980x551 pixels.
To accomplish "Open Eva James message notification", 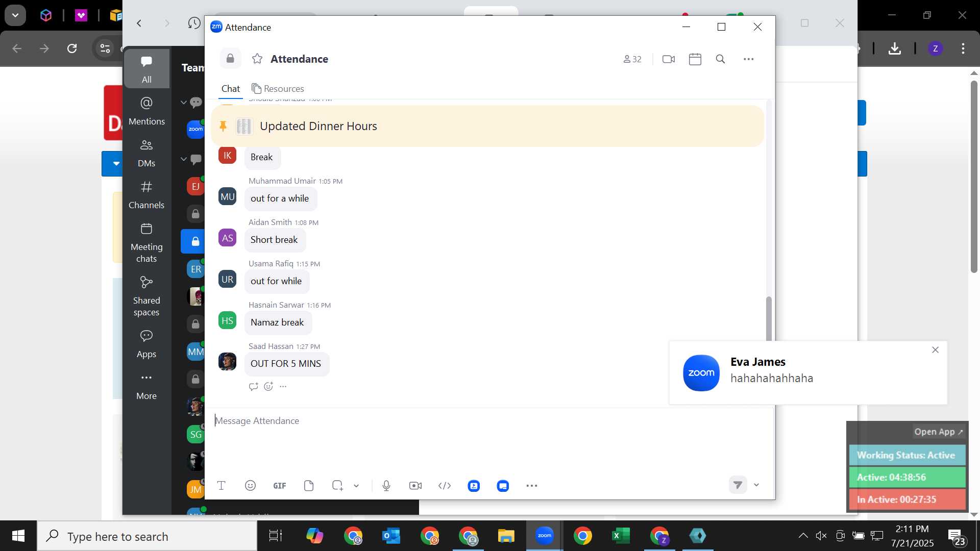I will (808, 373).
